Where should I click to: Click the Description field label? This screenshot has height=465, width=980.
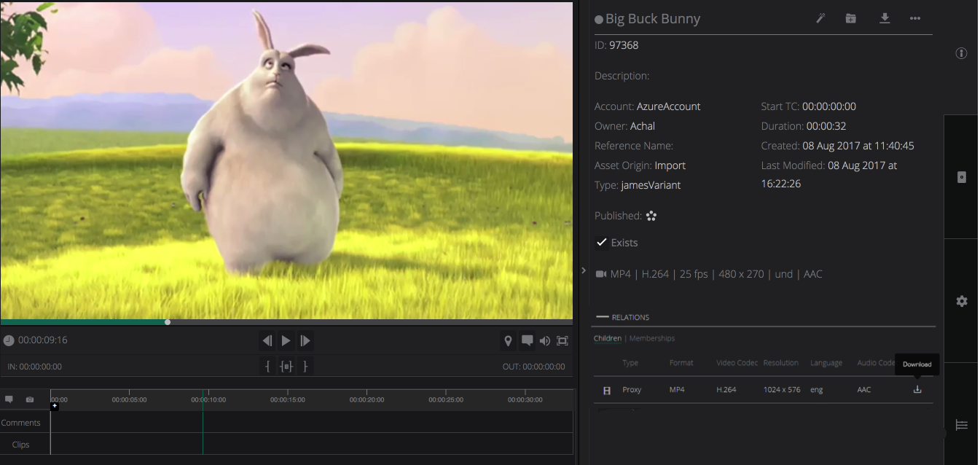click(x=622, y=76)
